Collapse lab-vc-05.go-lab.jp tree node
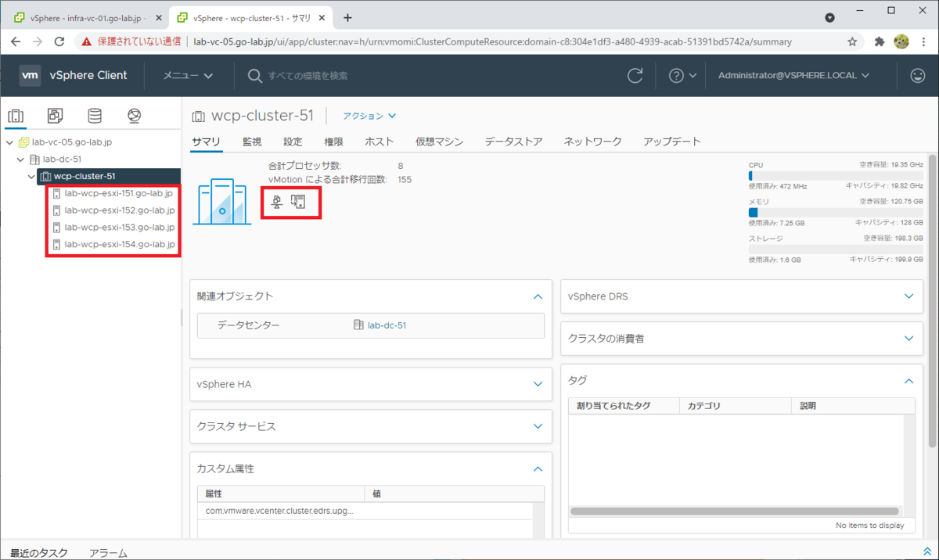Viewport: 939px width, 560px height. pyautogui.click(x=9, y=142)
